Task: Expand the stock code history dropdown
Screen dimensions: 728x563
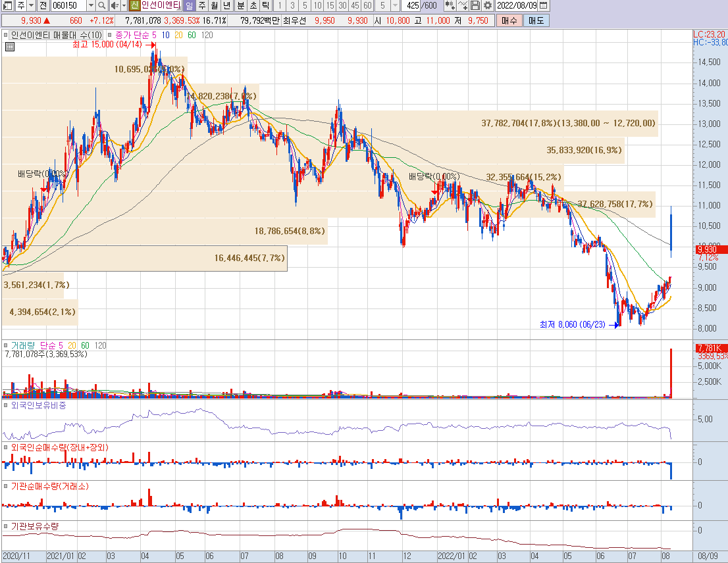Action: click(91, 5)
